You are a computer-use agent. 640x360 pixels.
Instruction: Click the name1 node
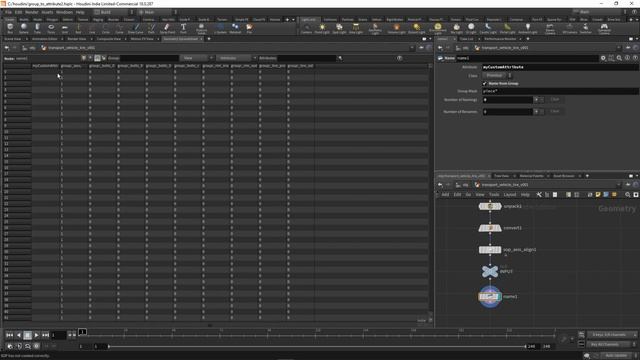click(x=490, y=297)
